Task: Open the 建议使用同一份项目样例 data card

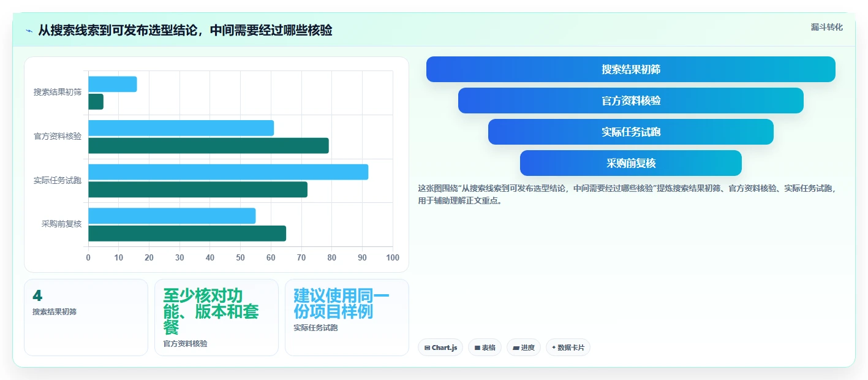Action: 347,317
